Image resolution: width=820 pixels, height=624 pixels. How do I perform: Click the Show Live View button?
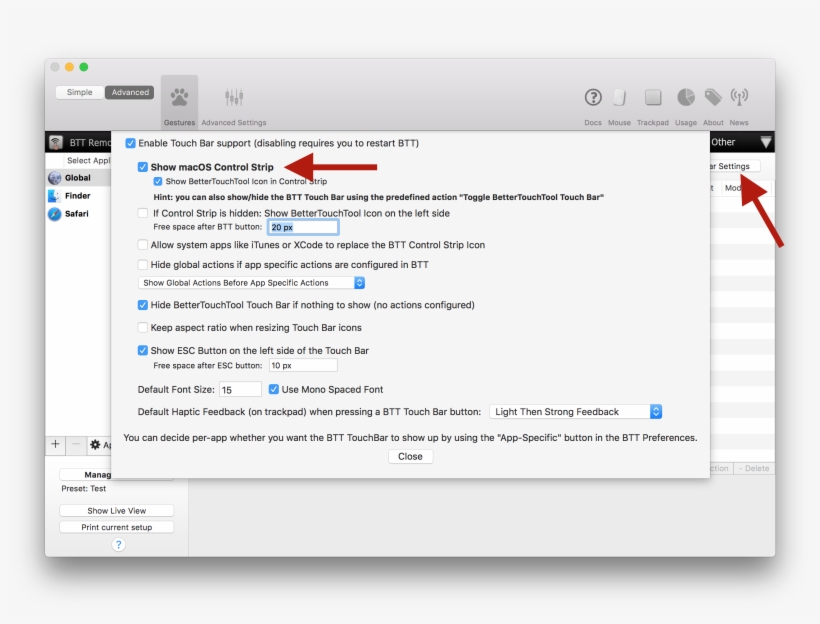(x=117, y=510)
